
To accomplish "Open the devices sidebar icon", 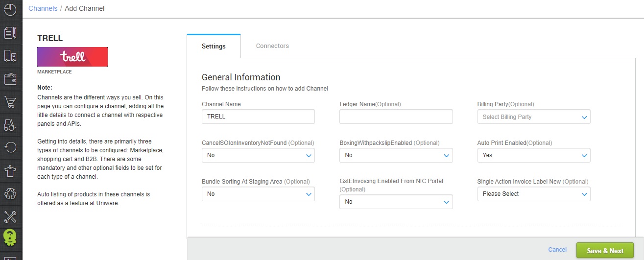I will [10, 56].
